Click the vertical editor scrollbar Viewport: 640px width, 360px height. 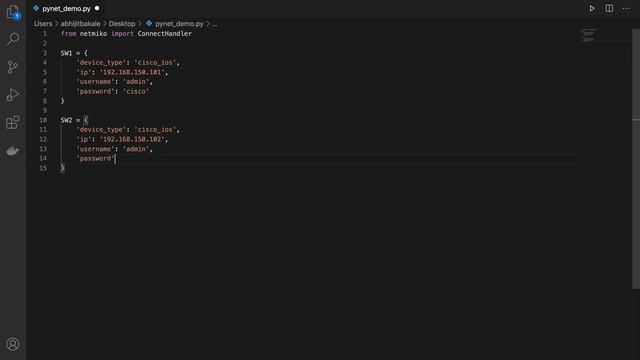click(636, 159)
